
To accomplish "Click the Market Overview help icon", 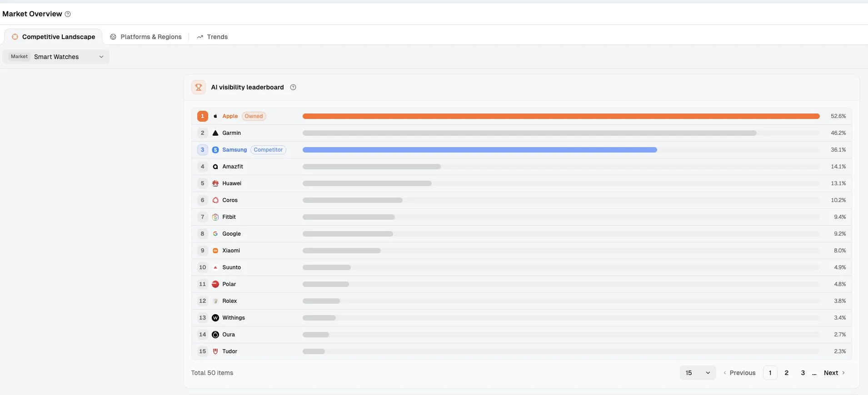I will [x=68, y=14].
